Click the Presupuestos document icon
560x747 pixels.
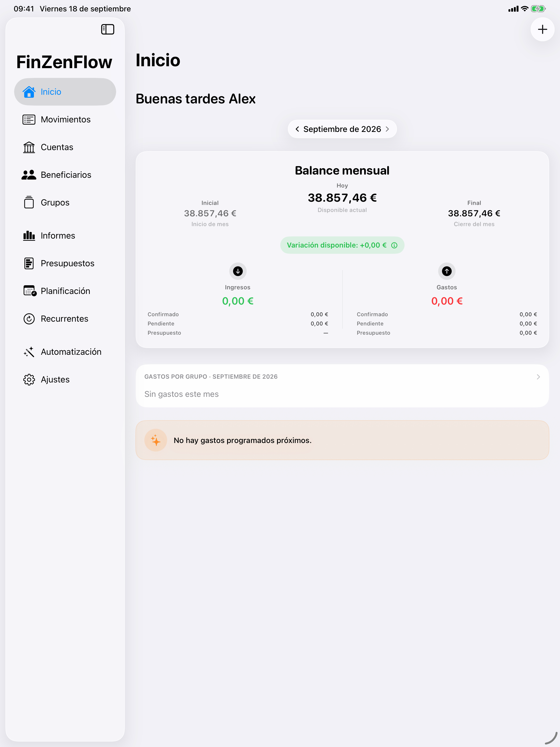tap(29, 263)
